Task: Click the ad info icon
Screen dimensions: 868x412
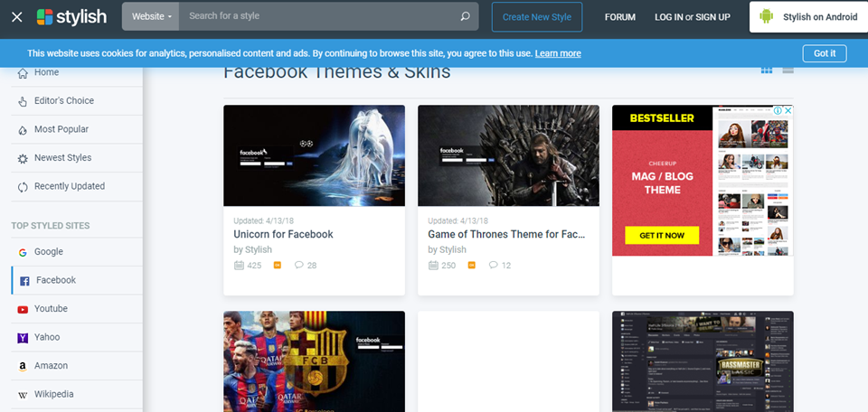Action: [x=778, y=110]
